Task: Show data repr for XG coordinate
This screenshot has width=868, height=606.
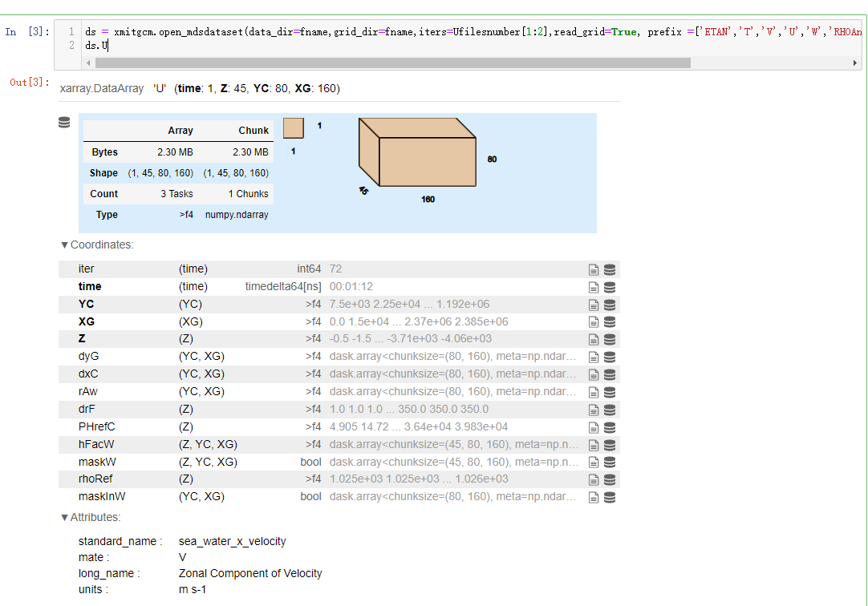Action: (x=610, y=321)
